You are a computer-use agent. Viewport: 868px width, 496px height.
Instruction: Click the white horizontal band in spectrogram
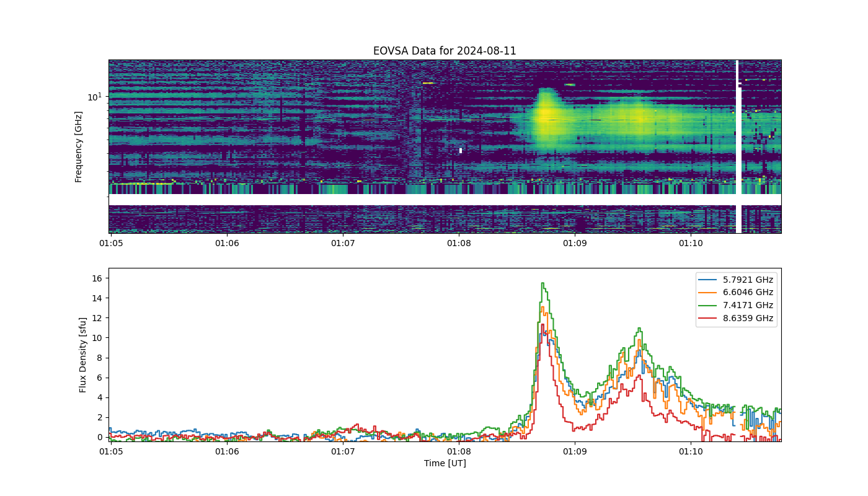445,200
